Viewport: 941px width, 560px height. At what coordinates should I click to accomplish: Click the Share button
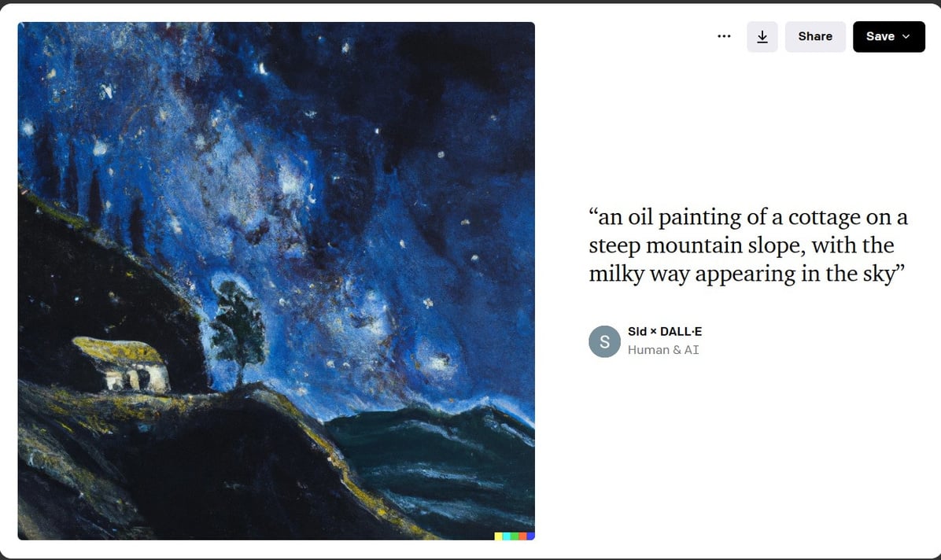(815, 36)
